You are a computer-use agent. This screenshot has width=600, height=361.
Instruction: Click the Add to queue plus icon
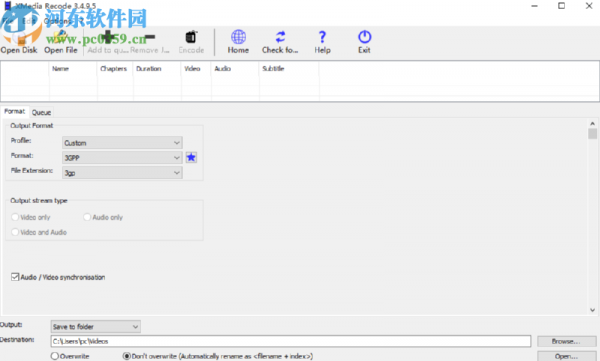108,38
